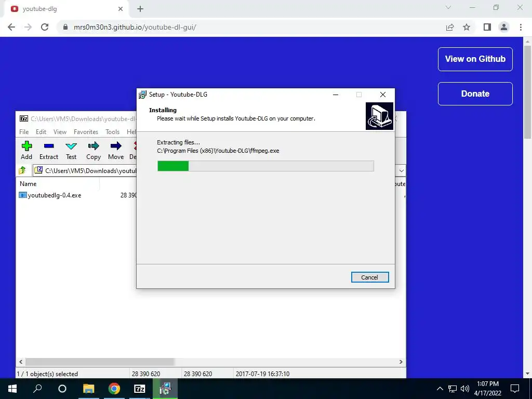Go back in Chrome
Image resolution: width=532 pixels, height=399 pixels.
[x=11, y=27]
